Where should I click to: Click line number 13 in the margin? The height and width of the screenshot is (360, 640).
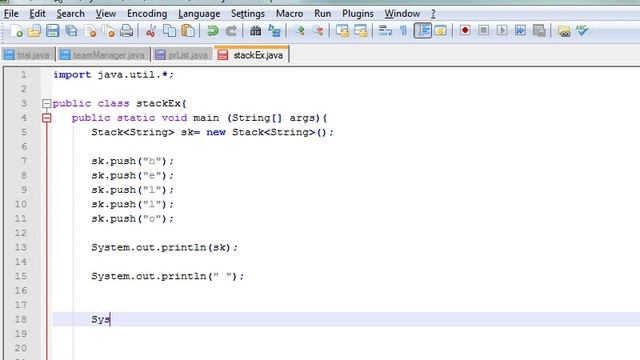(21, 247)
